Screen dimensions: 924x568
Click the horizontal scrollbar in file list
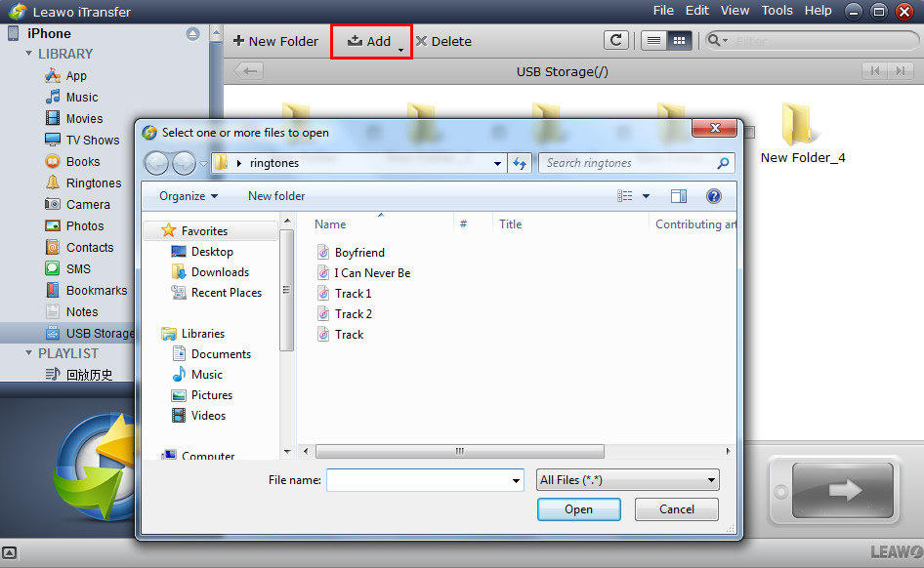pyautogui.click(x=460, y=452)
